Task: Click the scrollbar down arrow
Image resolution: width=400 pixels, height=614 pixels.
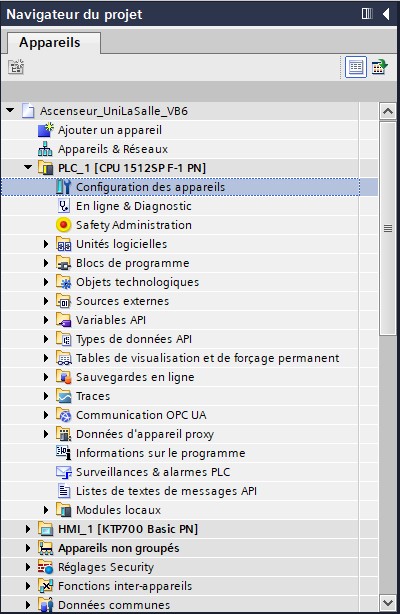Action: [388, 602]
